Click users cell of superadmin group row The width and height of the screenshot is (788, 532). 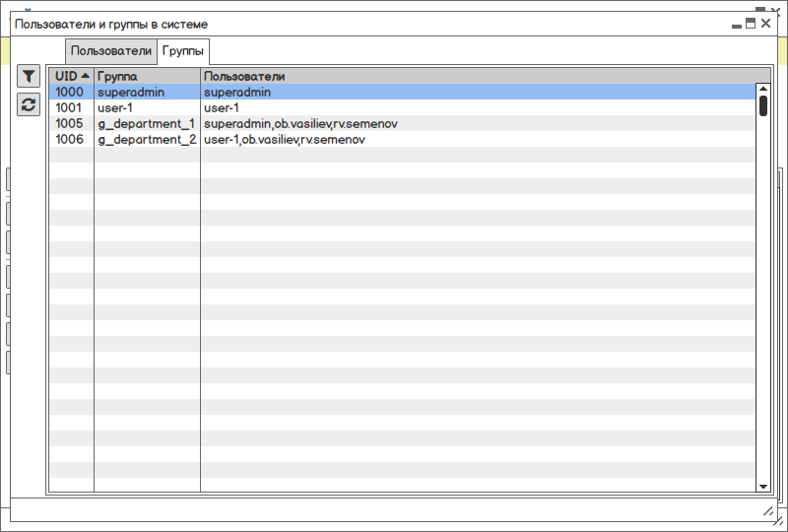[478, 92]
